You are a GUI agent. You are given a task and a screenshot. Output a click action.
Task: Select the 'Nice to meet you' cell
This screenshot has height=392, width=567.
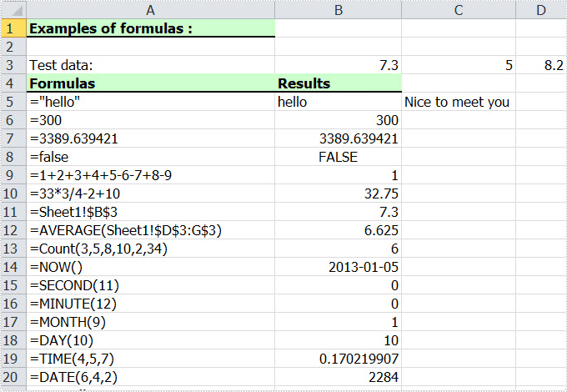pyautogui.click(x=459, y=102)
